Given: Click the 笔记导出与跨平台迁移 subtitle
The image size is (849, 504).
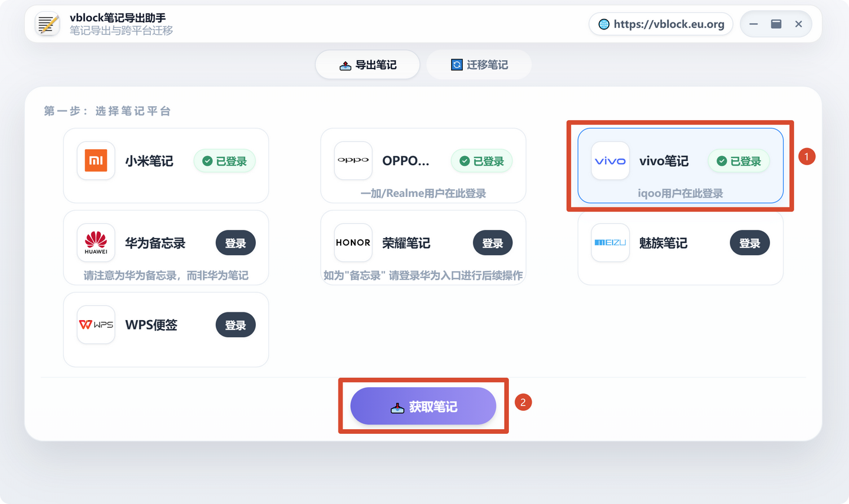Looking at the screenshot, I should coord(121,31).
